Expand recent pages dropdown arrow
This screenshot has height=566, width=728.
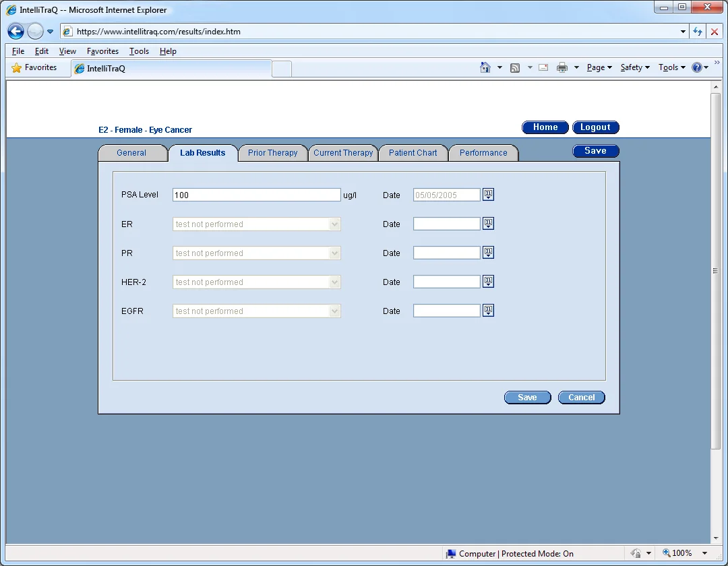pos(50,32)
